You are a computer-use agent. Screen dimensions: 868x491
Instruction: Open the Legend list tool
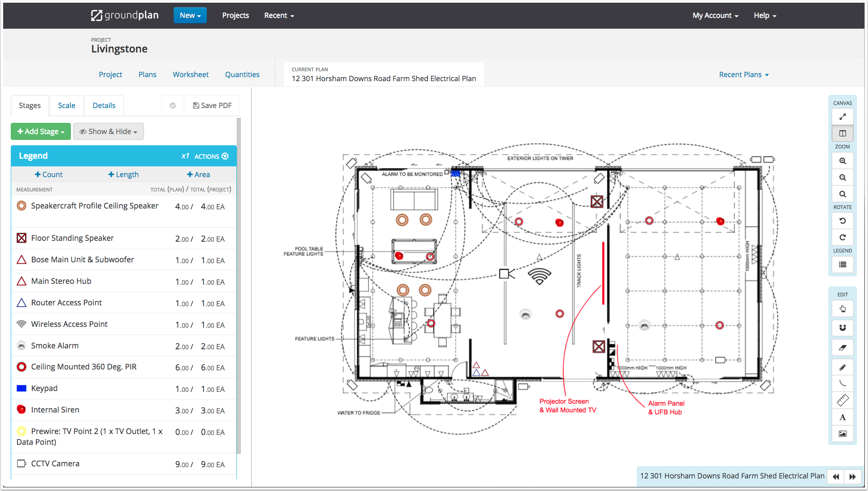[x=842, y=265]
